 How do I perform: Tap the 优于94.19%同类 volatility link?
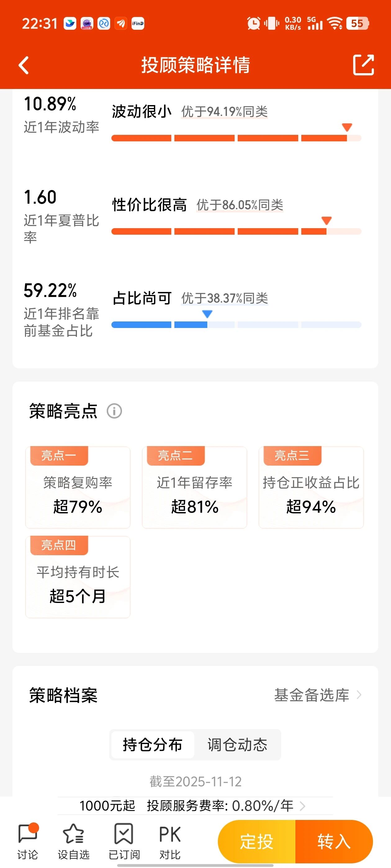224,112
